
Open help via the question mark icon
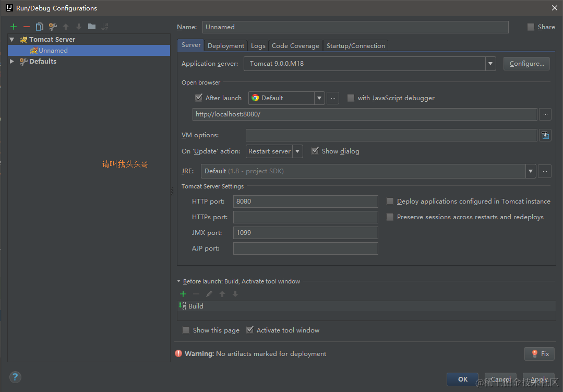point(15,377)
